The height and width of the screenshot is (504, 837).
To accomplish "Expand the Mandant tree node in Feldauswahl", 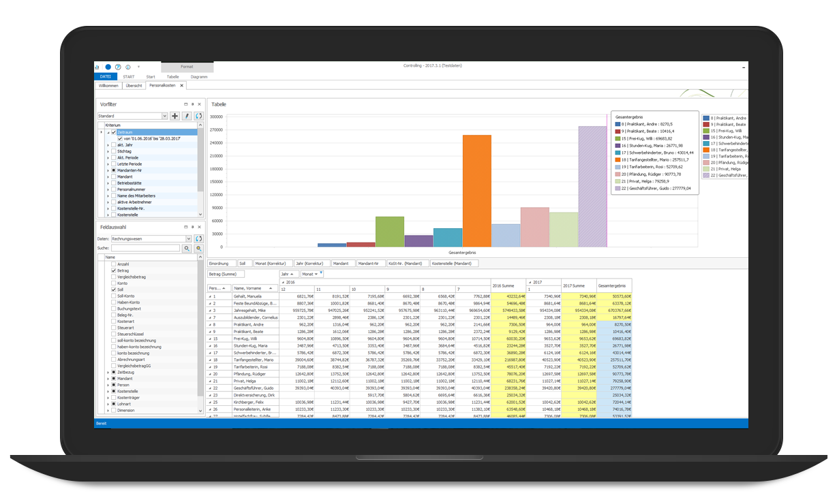I will coord(108,379).
